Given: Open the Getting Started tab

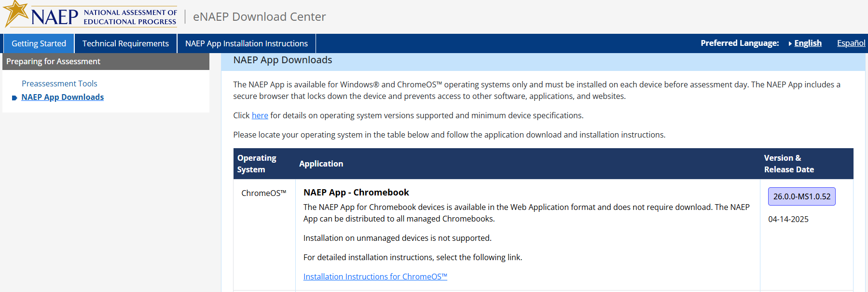Looking at the screenshot, I should (x=39, y=43).
